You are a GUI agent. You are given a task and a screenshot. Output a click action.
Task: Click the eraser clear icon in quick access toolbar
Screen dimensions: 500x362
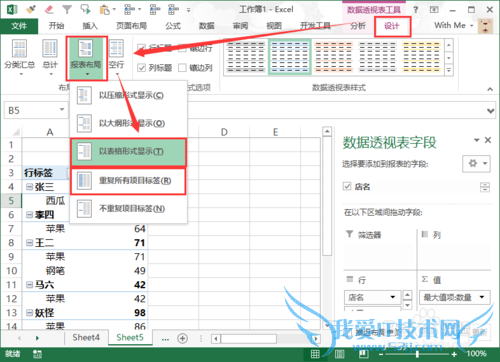(49, 9)
